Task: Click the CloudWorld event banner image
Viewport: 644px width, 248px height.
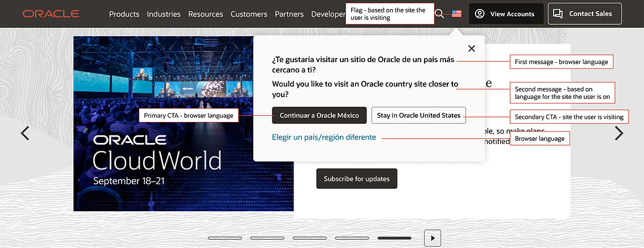Action: coord(184,124)
